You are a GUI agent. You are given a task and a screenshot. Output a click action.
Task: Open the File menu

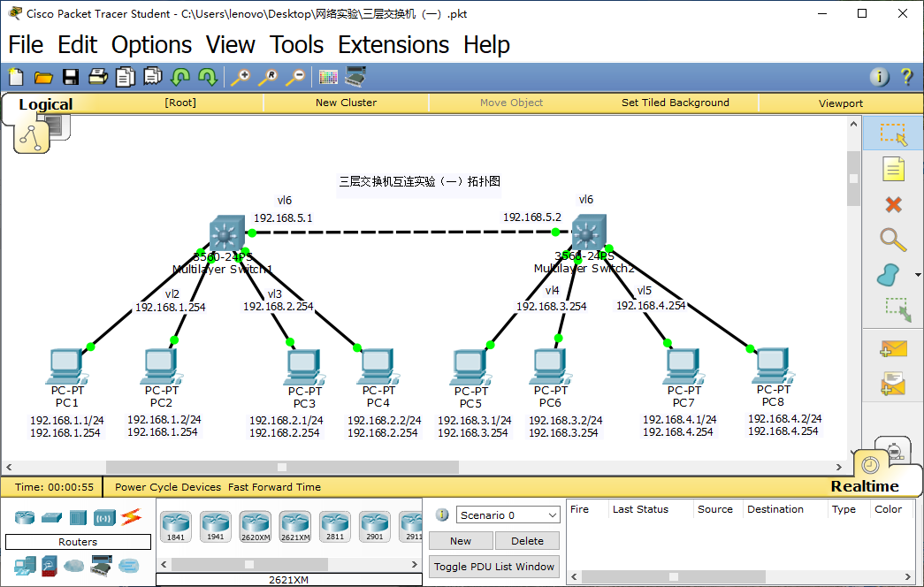(26, 45)
